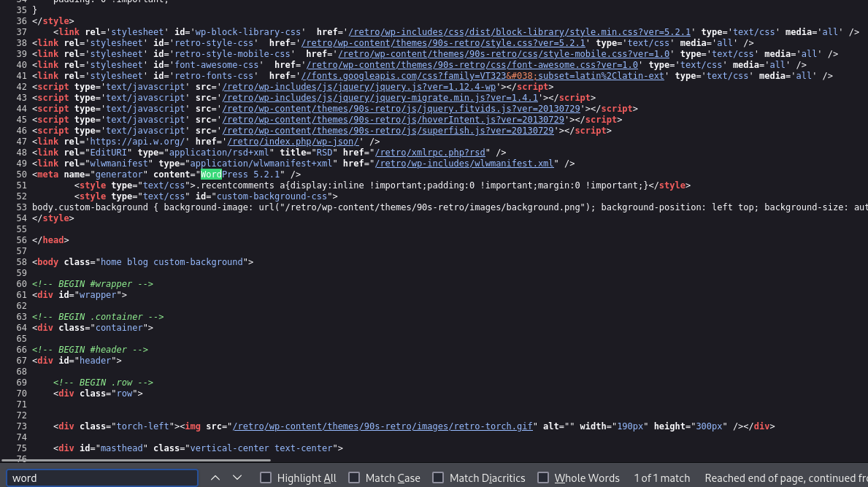
Task: Click the '.recentcomments' style rule text
Action: pyautogui.click(x=422, y=185)
